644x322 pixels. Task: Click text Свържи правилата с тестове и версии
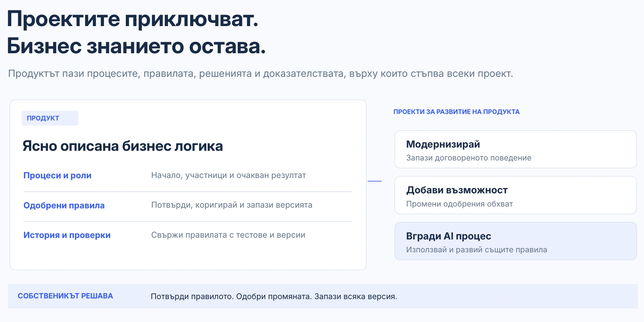[x=228, y=235]
